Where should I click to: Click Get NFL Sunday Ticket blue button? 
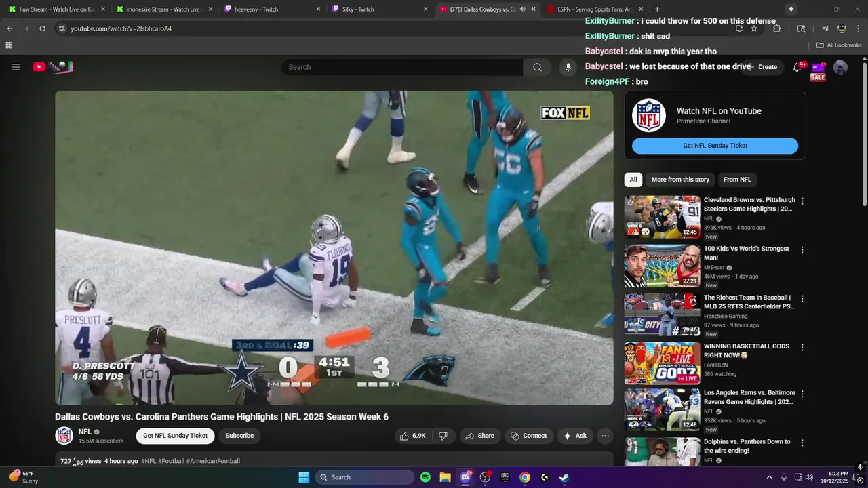click(x=715, y=146)
